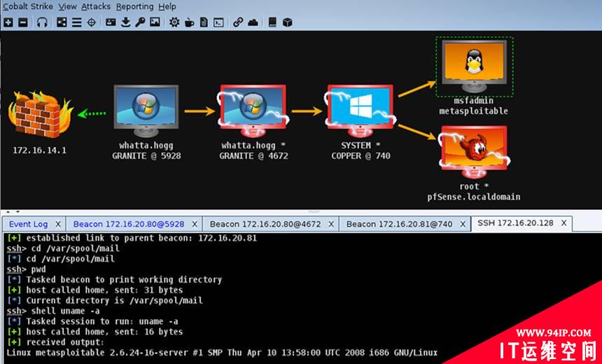The width and height of the screenshot is (602, 364).
Task: Click 'established link to parent beacon' line
Action: click(132, 238)
